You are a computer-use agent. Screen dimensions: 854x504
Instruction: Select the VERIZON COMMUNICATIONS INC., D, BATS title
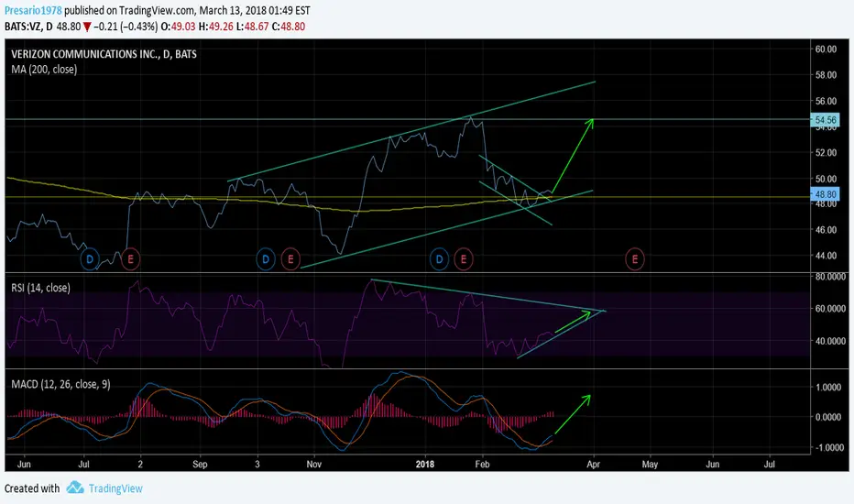click(104, 54)
